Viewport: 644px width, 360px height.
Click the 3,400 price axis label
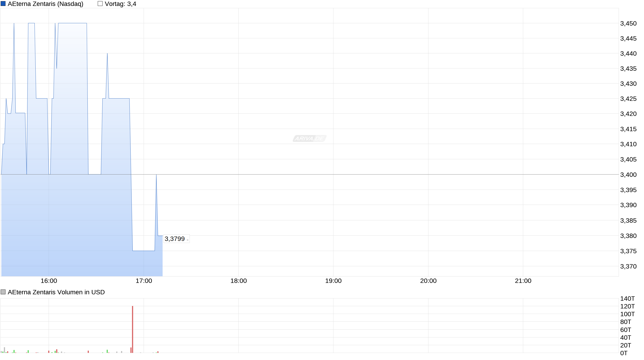[x=628, y=175]
